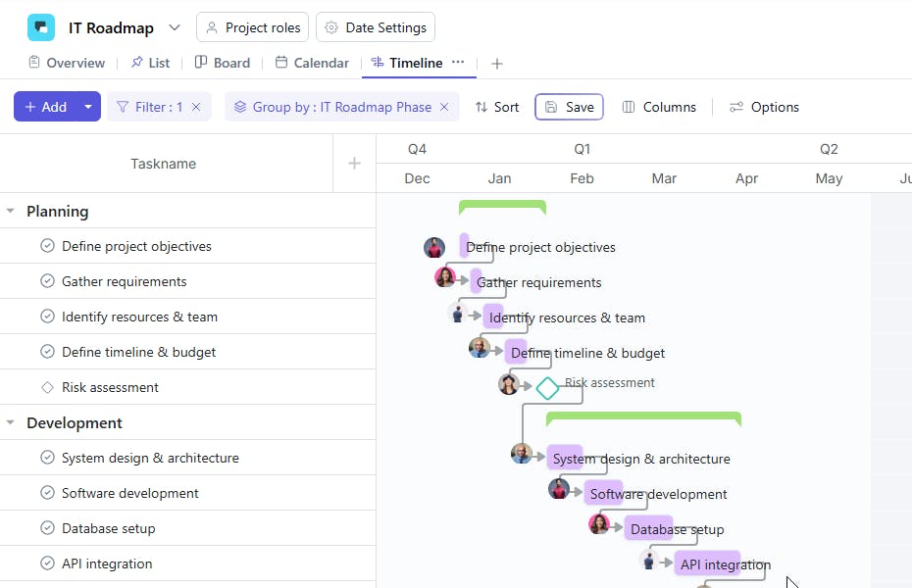Remove the filter using its X icon
The height and width of the screenshot is (588, 912).
point(196,107)
